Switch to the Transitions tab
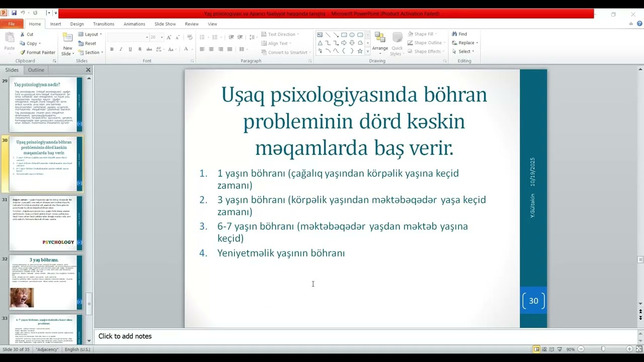 tap(104, 24)
